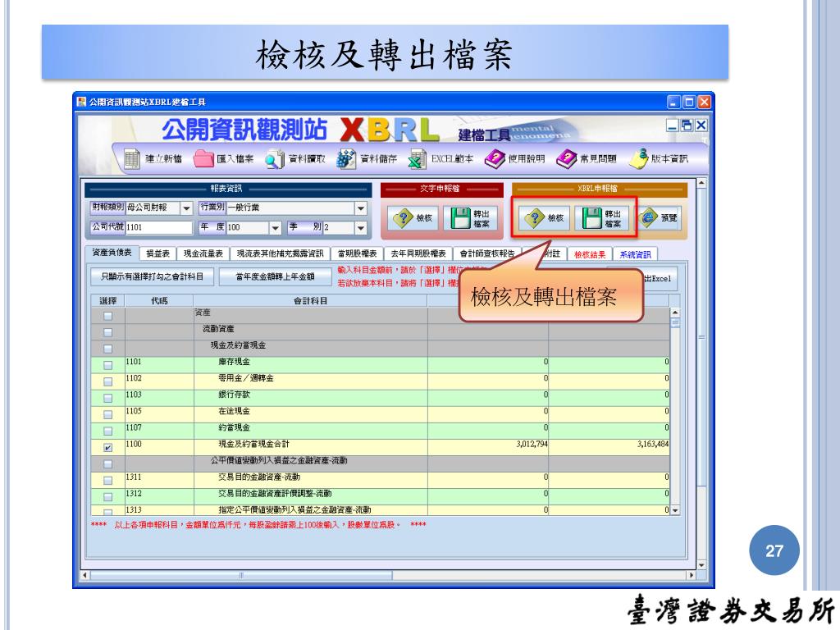Switch to the 現金流量表 tab
Viewport: 840px width, 630px height.
tap(203, 254)
